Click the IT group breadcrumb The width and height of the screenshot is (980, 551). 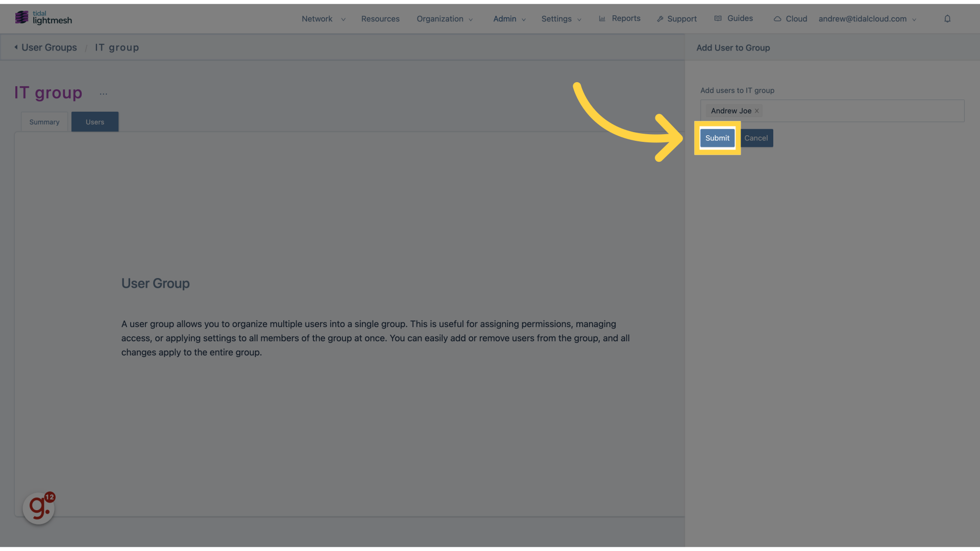click(117, 47)
